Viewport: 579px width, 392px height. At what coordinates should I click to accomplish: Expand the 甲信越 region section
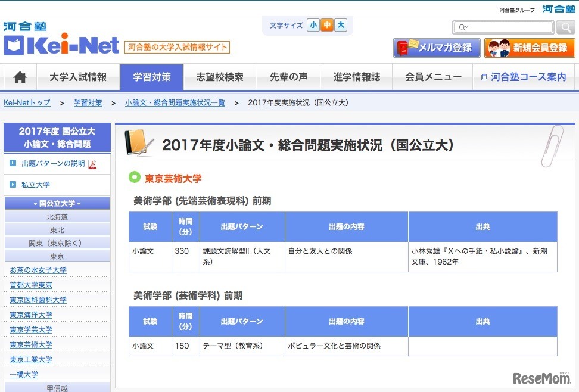coord(57,387)
